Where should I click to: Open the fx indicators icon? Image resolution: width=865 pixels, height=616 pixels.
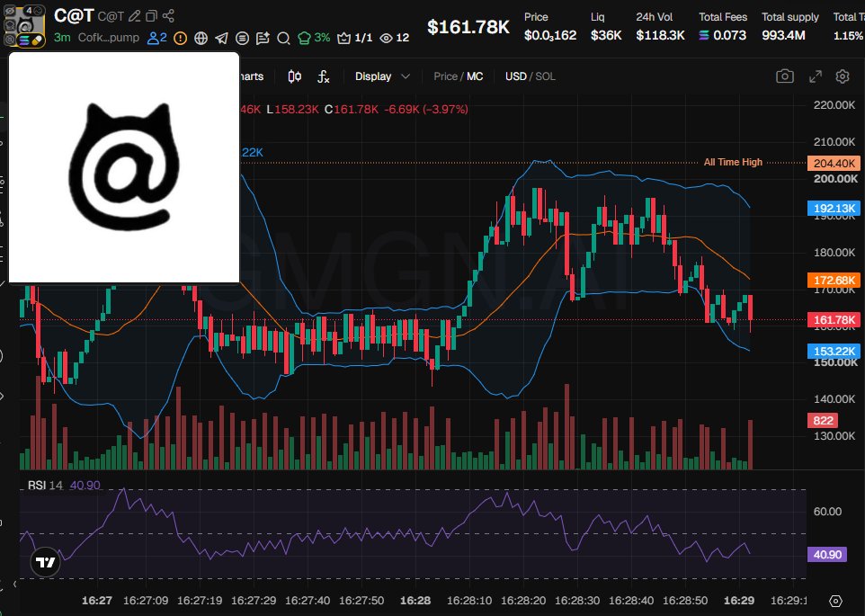coord(324,76)
